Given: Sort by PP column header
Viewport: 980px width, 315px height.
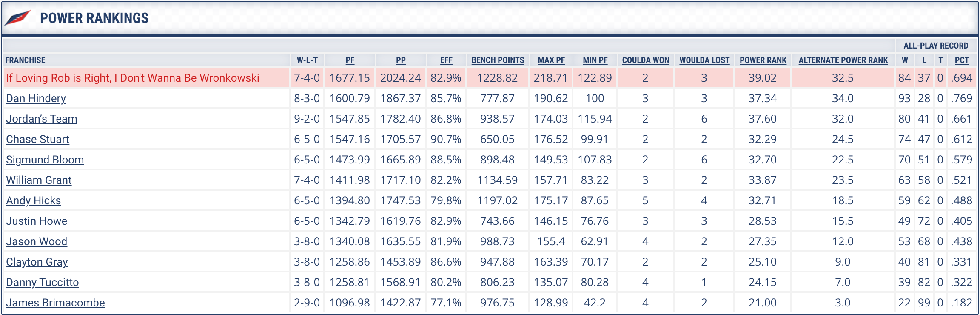Looking at the screenshot, I should click(401, 60).
